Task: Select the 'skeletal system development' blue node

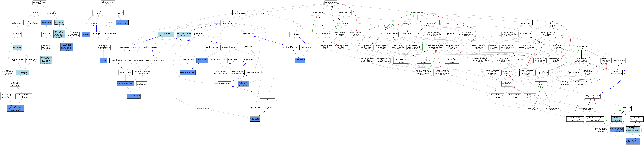Action: click(202, 60)
